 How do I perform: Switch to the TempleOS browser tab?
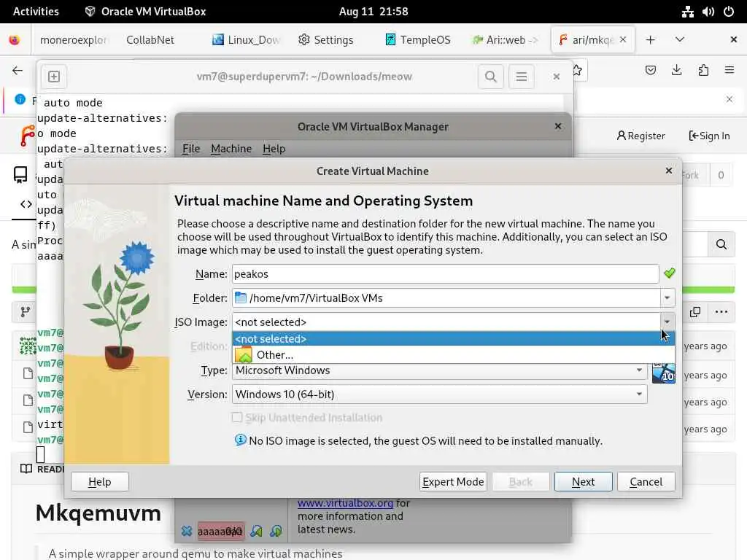[418, 40]
